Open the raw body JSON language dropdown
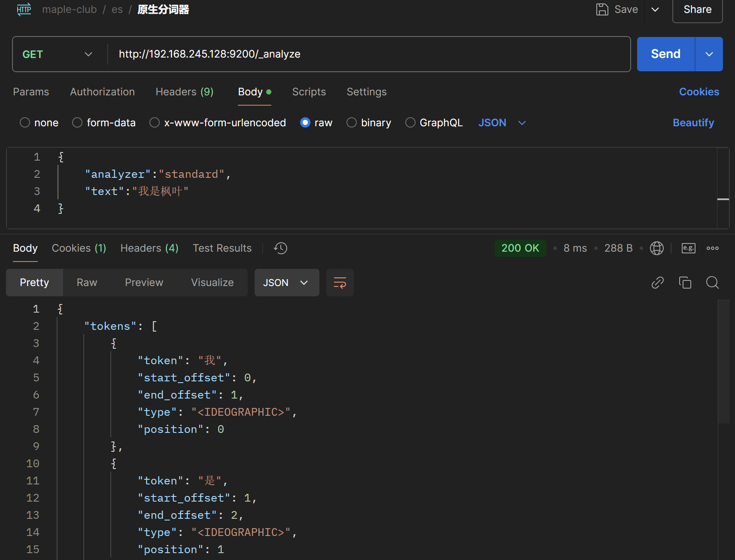The image size is (735, 560). [x=502, y=123]
